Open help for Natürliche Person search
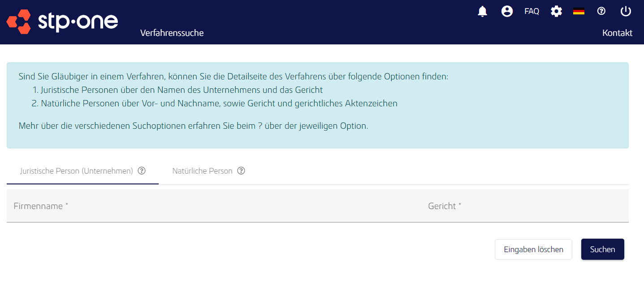The width and height of the screenshot is (644, 301). (241, 170)
